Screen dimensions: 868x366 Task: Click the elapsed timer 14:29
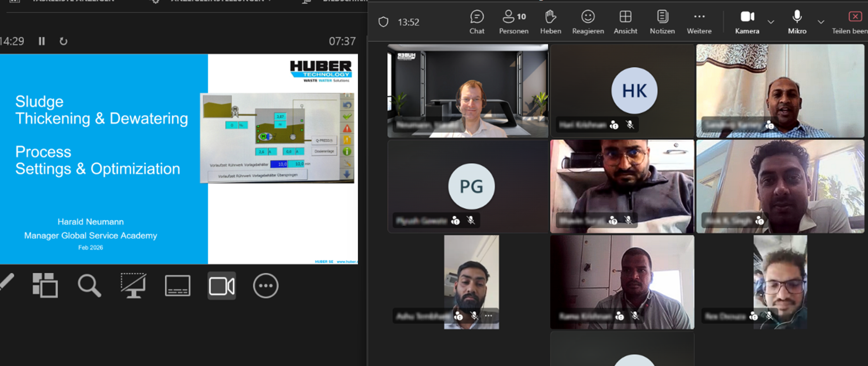[12, 41]
